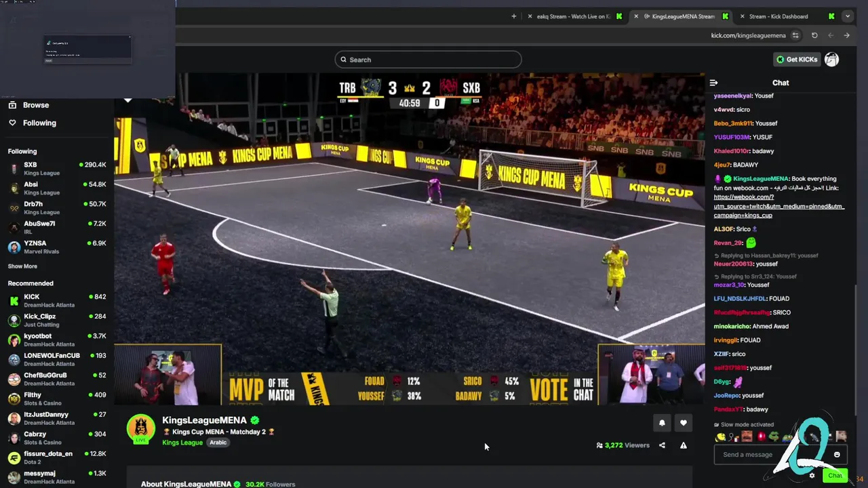Click chat username Bebo_3mk911
The height and width of the screenshot is (488, 868).
732,123
